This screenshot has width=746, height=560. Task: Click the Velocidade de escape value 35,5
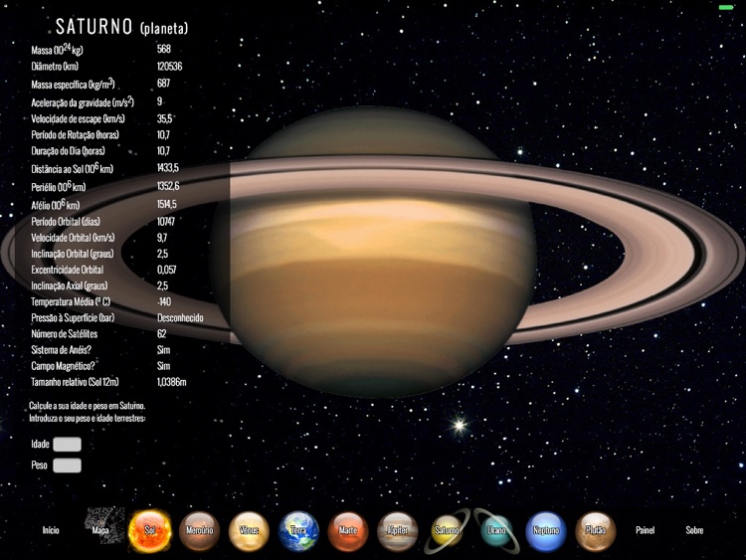pos(164,118)
